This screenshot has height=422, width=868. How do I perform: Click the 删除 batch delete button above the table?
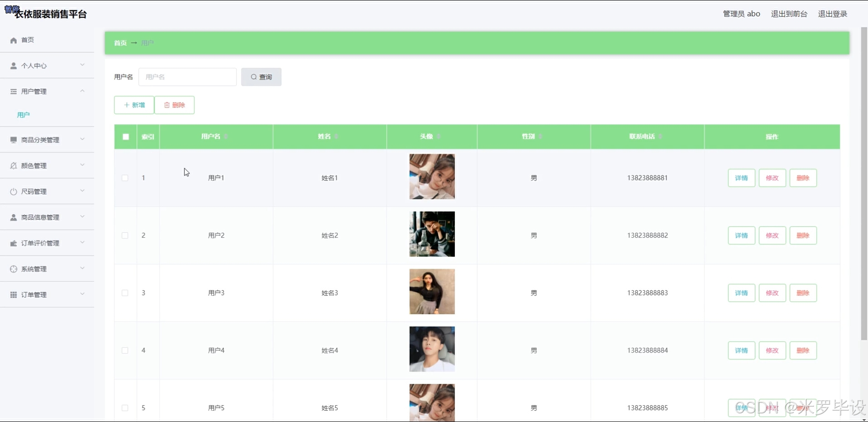(175, 105)
